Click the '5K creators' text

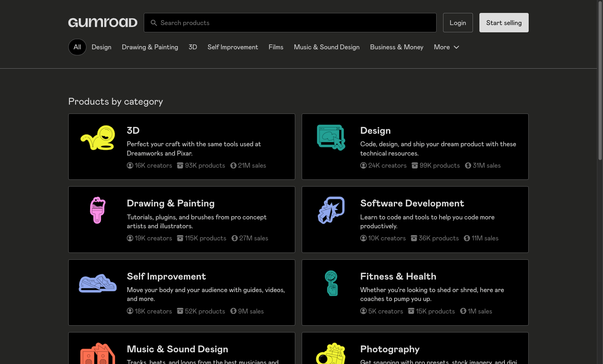(386, 311)
